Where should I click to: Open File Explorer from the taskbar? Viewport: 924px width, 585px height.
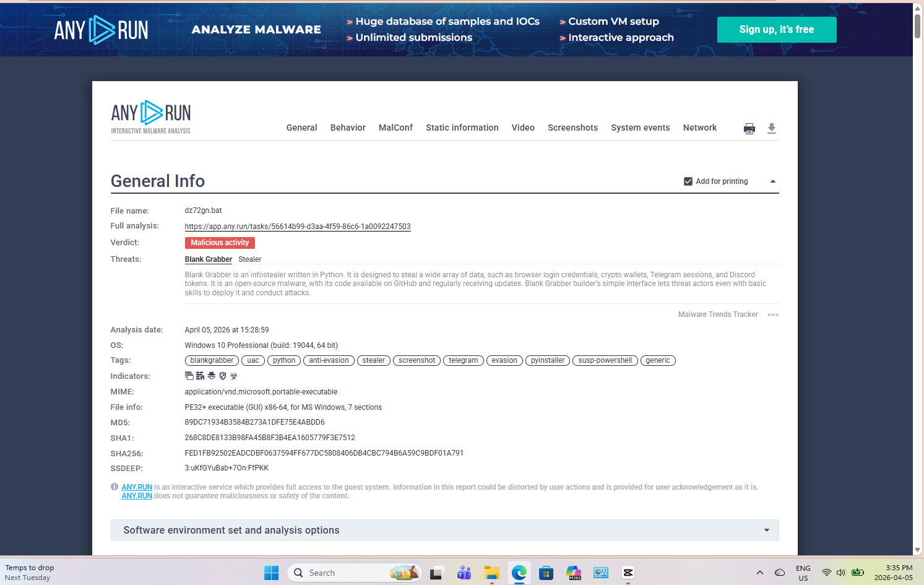tap(492, 573)
